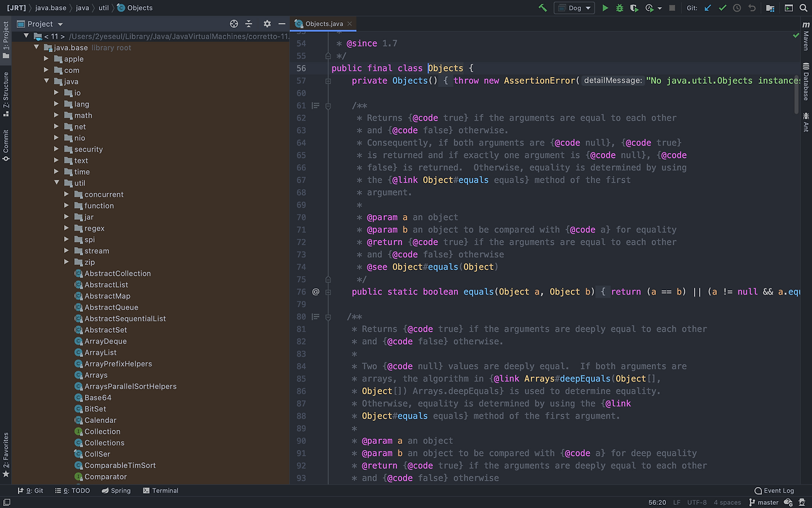Run the Dog configuration with the play button
Screen dimensions: 812x508
tap(605, 8)
